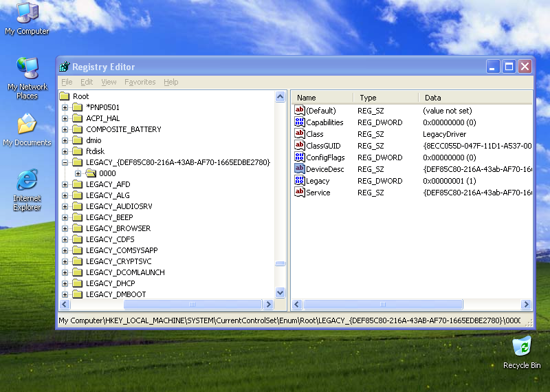Click the open folder icon of key 0000
Screen dimensions: 550x392
(91, 173)
